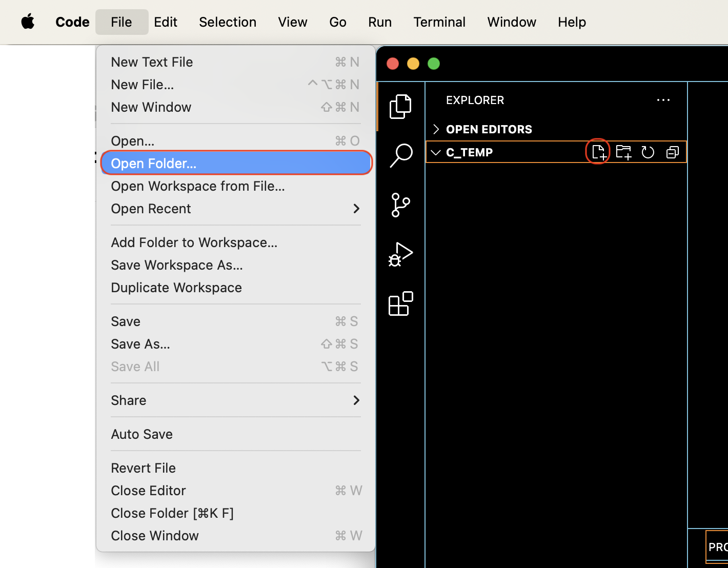This screenshot has height=568, width=728.
Task: Click the red close window button
Action: pos(393,64)
